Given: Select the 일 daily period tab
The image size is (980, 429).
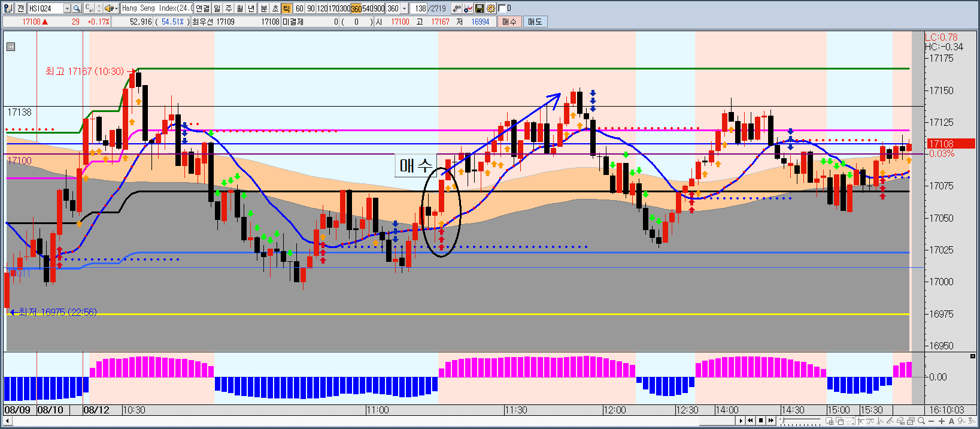Looking at the screenshot, I should point(217,8).
